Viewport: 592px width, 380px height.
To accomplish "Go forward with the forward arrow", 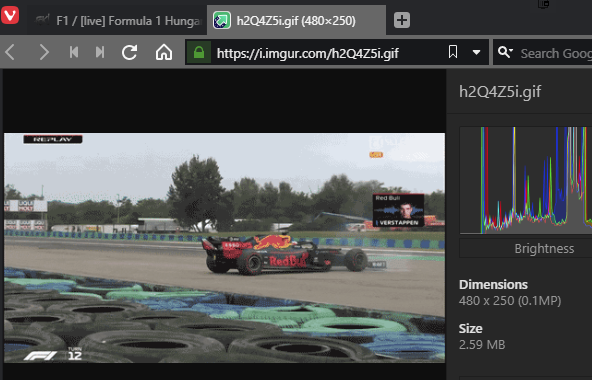I will (44, 52).
